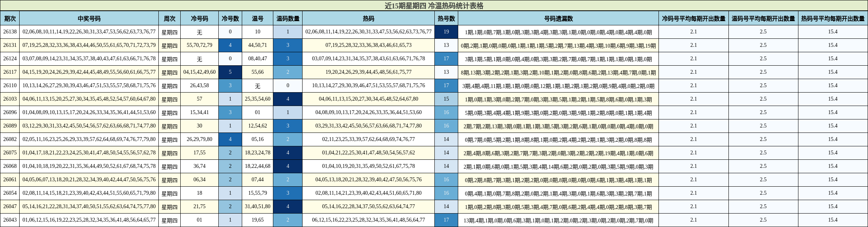Screen dimensions: 868x227
Task: Click cold count 5 cell in row 26117
Action: pos(230,72)
